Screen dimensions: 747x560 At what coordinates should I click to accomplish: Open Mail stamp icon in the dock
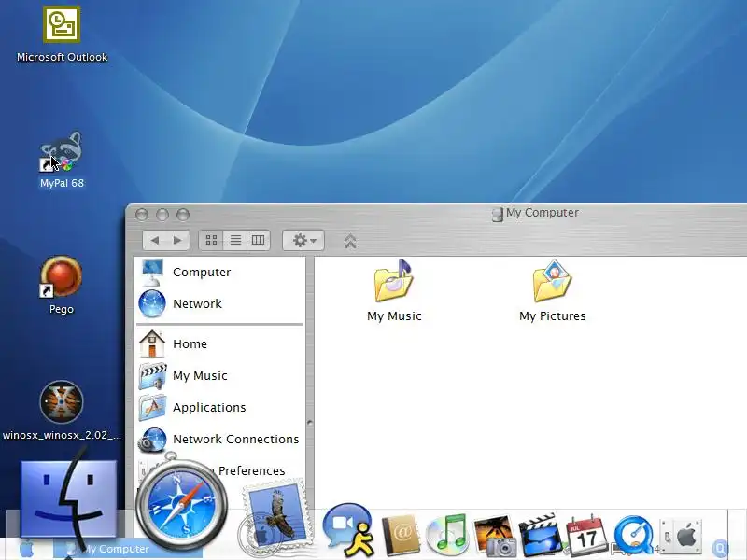(276, 519)
